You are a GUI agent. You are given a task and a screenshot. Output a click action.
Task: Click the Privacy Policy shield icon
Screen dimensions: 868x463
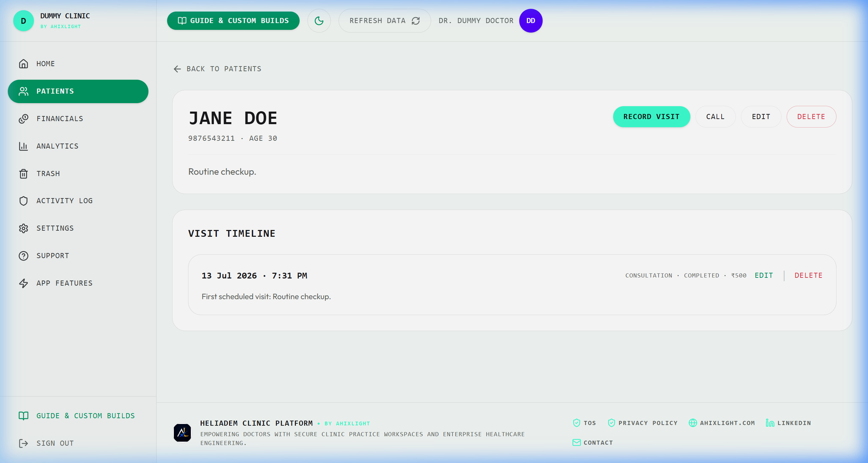tap(611, 423)
